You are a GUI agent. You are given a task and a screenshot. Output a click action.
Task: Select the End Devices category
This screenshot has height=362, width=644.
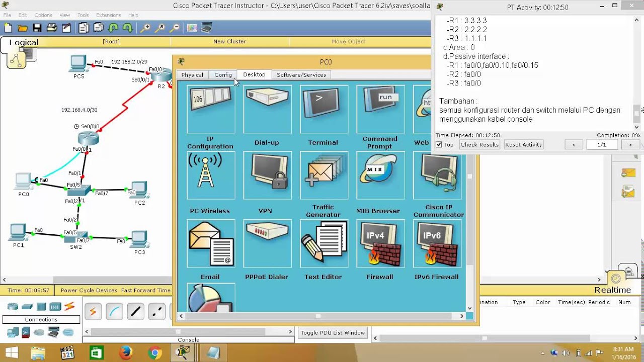coord(13,332)
